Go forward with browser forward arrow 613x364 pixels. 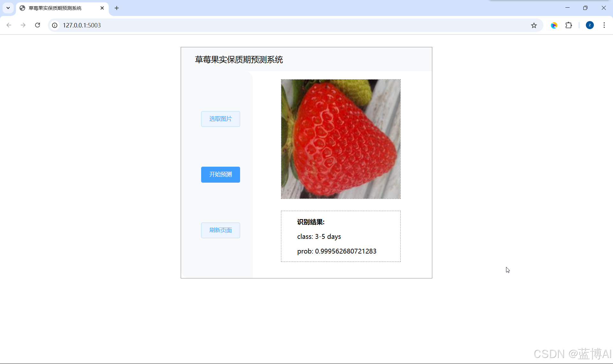click(23, 25)
